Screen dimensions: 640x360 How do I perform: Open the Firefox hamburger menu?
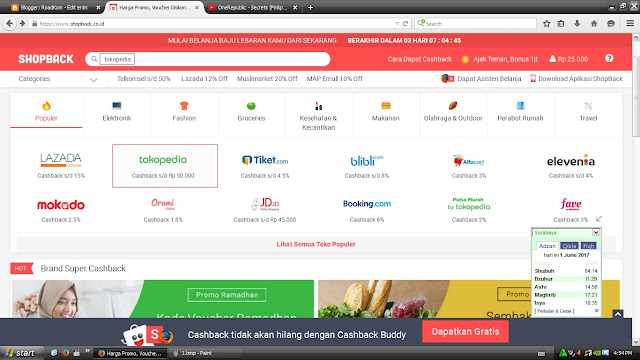630,24
